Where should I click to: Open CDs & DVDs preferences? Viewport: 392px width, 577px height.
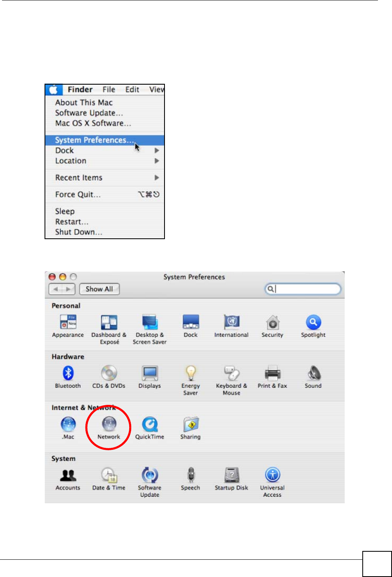point(109,377)
